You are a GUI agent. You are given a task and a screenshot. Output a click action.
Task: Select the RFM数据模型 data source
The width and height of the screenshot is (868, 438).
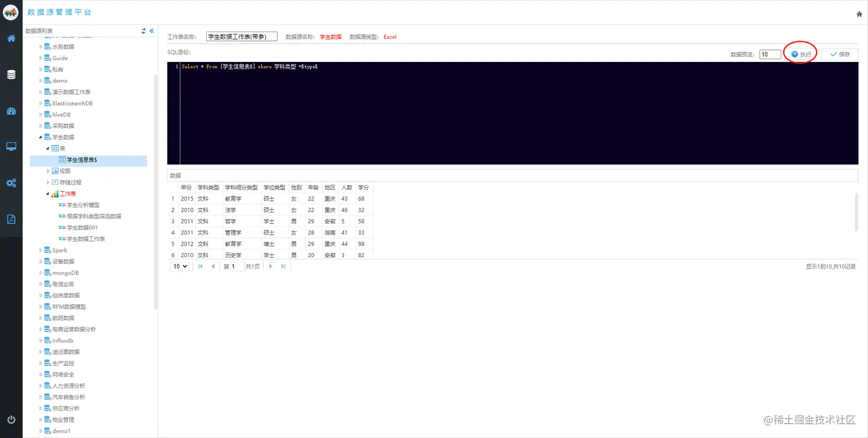point(69,307)
